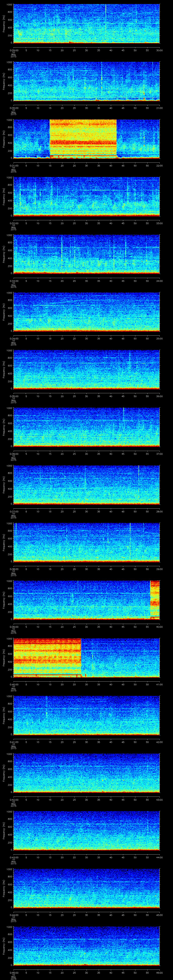Click the vertical spike near 48 s in 0:38:00 panel
The width and height of the screenshot is (173, 980).
coord(130,540)
